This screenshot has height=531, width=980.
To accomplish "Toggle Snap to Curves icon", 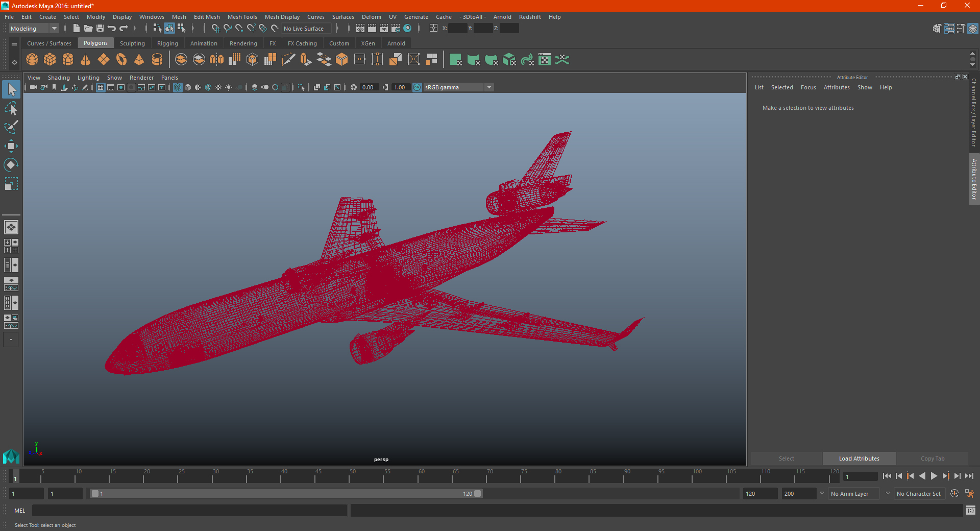I will [x=228, y=28].
